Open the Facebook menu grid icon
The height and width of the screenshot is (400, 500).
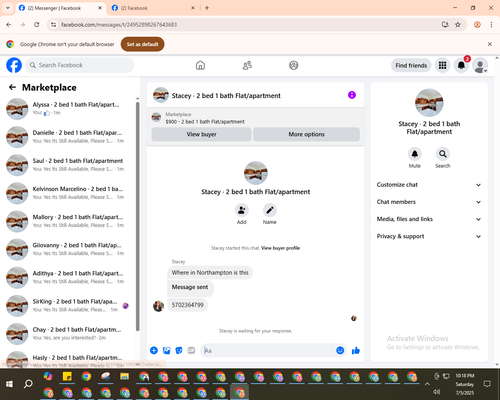[442, 65]
